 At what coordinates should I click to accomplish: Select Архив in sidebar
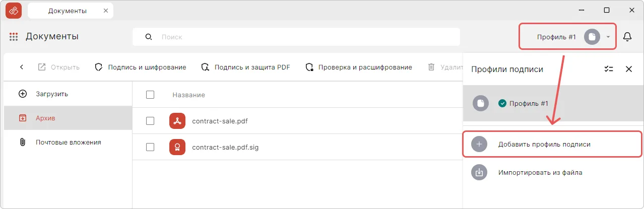[x=68, y=118]
